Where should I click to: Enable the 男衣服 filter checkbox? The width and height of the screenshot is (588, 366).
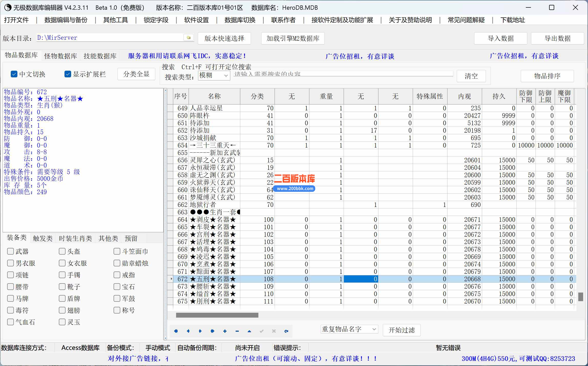tap(10, 263)
